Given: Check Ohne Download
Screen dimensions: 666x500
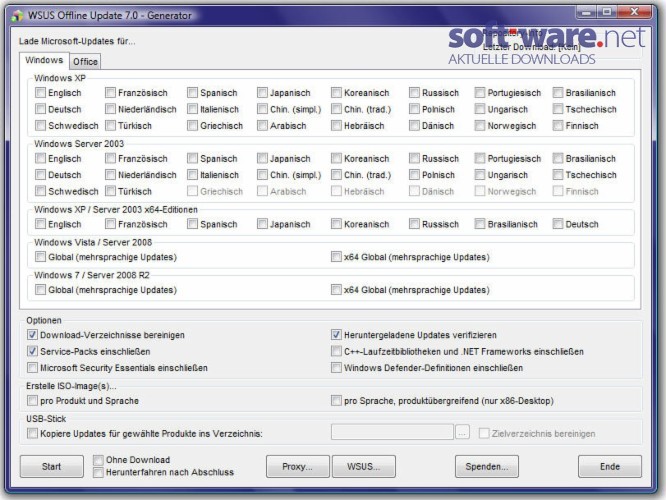Looking at the screenshot, I should click(x=98, y=460).
